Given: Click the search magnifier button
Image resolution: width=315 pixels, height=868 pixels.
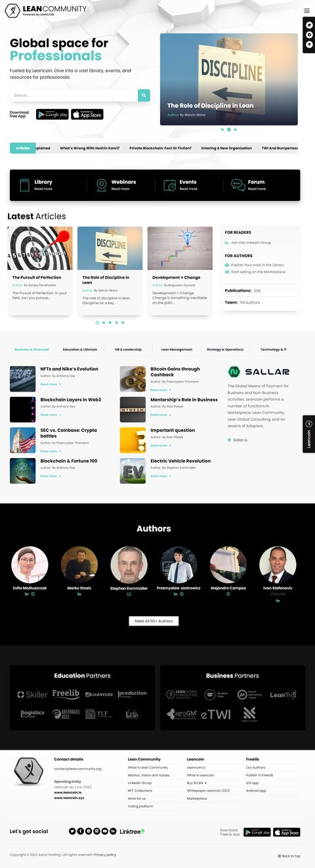Looking at the screenshot, I should tap(144, 95).
